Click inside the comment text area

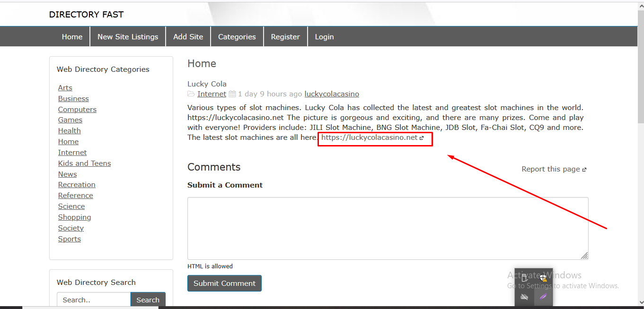pyautogui.click(x=388, y=228)
